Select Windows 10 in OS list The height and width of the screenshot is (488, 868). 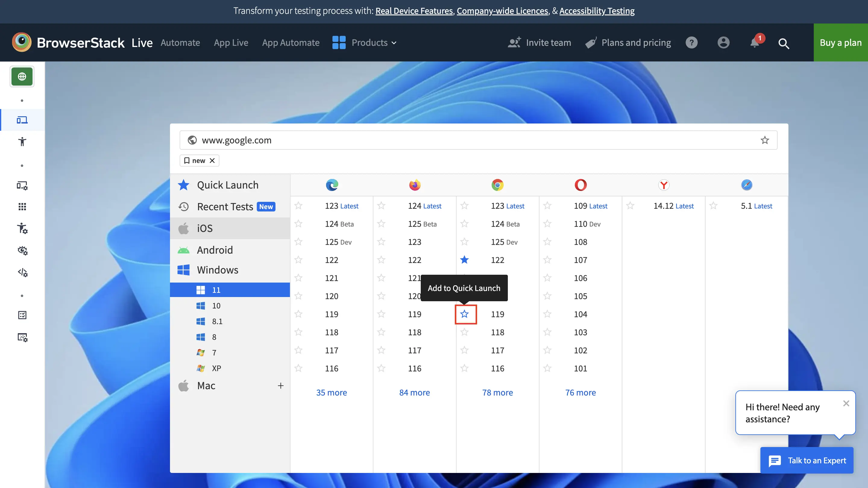coord(216,305)
